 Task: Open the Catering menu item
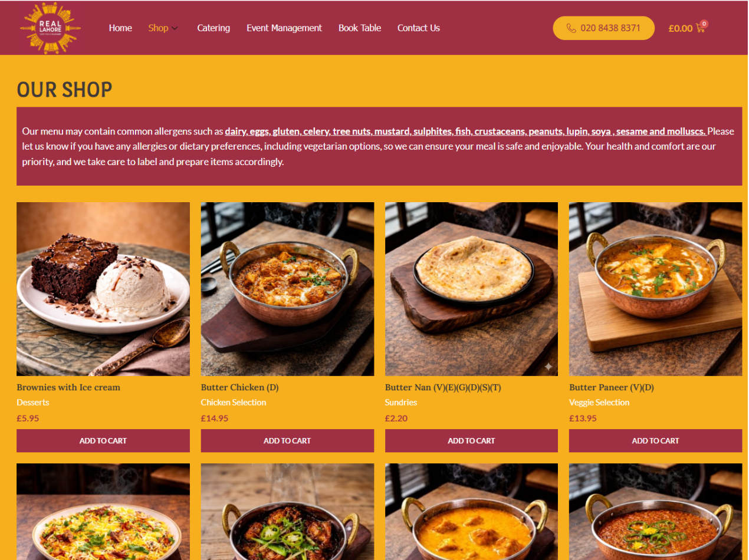tap(213, 28)
